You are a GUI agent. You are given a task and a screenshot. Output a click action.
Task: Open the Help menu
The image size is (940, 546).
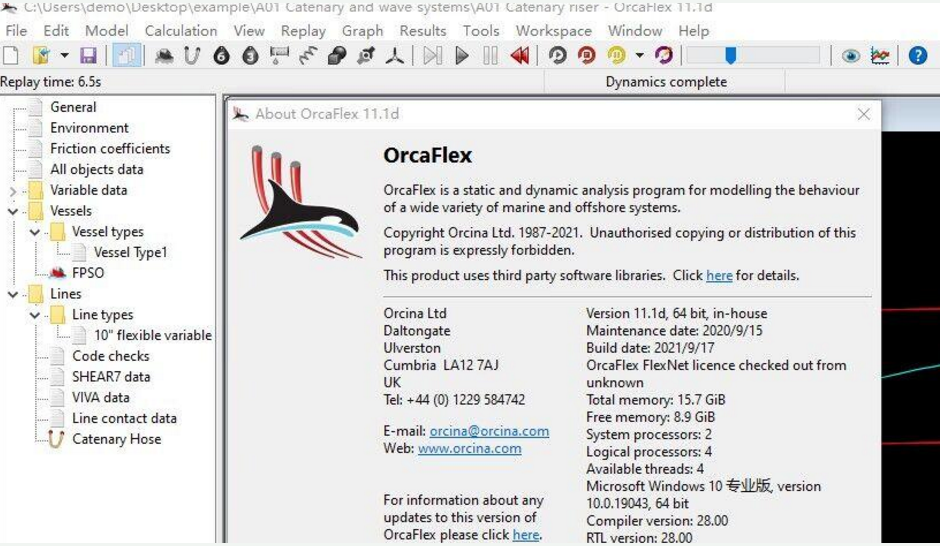(x=694, y=31)
